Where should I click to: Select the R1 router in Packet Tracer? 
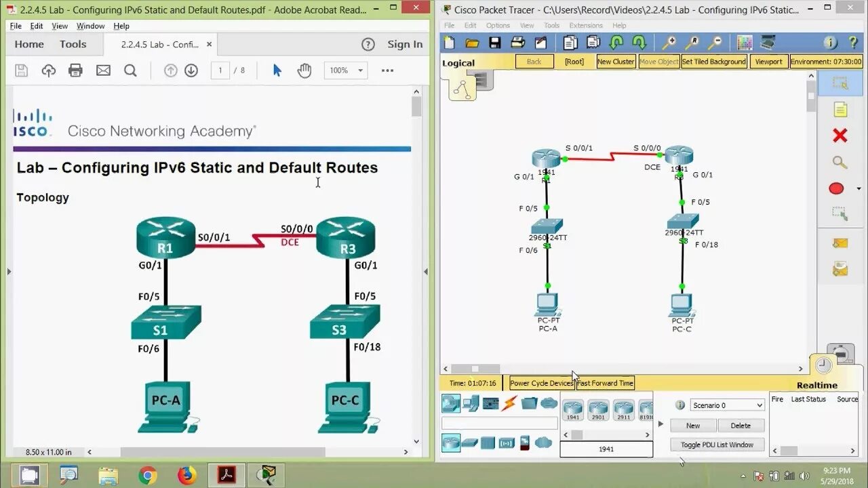point(546,159)
